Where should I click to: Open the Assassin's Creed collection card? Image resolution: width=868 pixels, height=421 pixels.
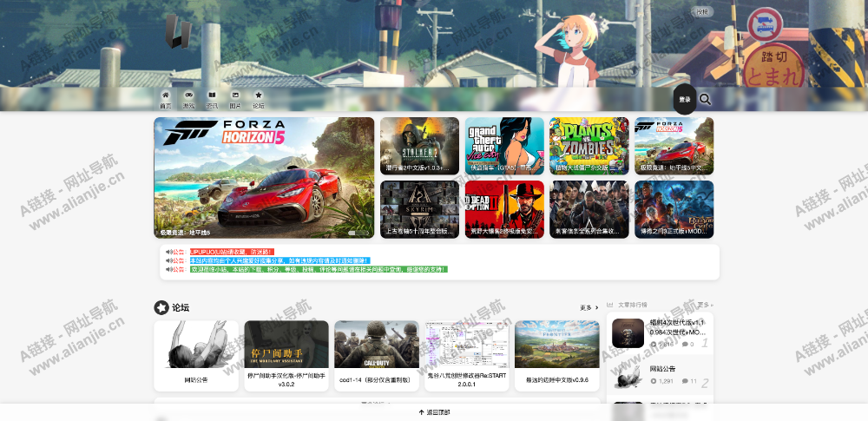(x=589, y=209)
